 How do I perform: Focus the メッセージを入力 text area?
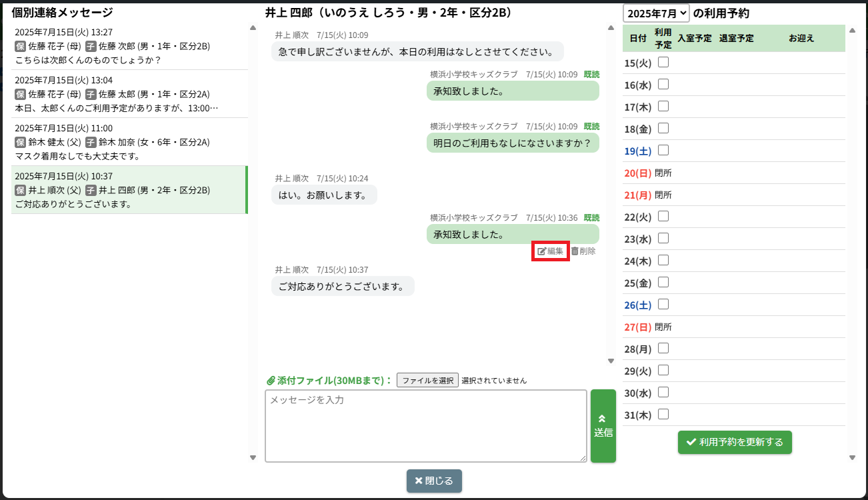pos(425,425)
